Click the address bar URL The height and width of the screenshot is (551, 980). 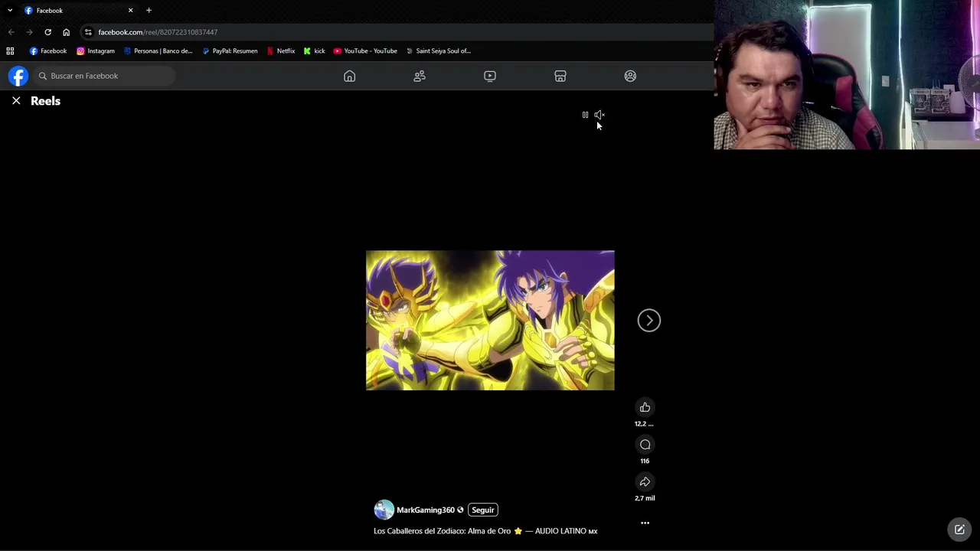point(158,32)
